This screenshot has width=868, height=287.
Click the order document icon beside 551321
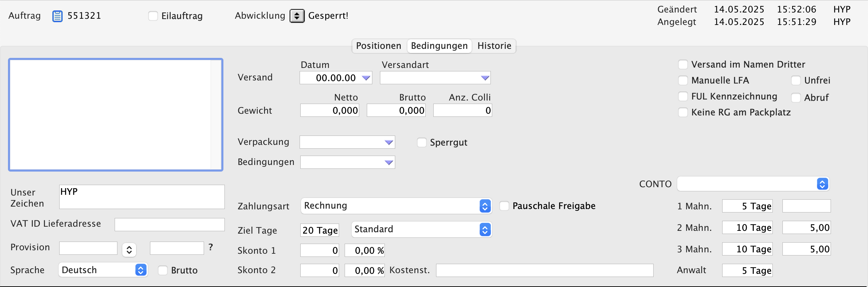[57, 16]
